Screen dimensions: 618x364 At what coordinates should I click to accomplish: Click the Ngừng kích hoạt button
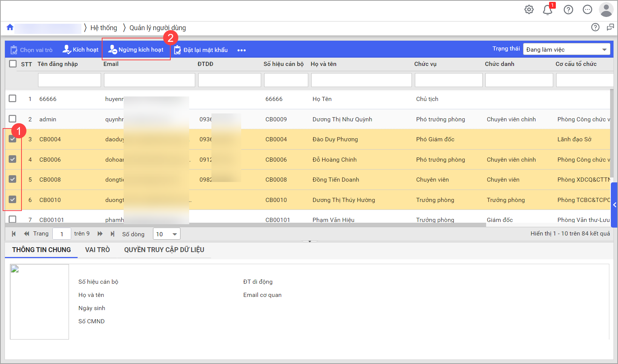click(x=136, y=50)
